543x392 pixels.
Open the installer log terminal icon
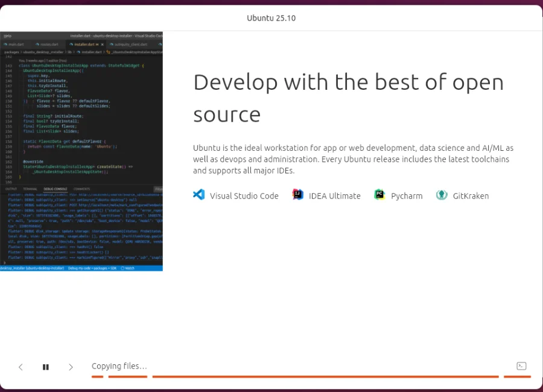[522, 366]
